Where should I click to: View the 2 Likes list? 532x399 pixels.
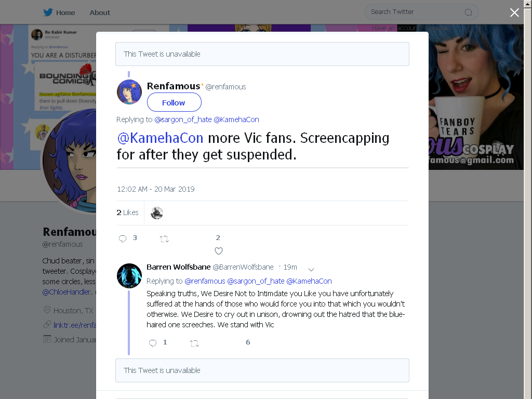coord(128,212)
